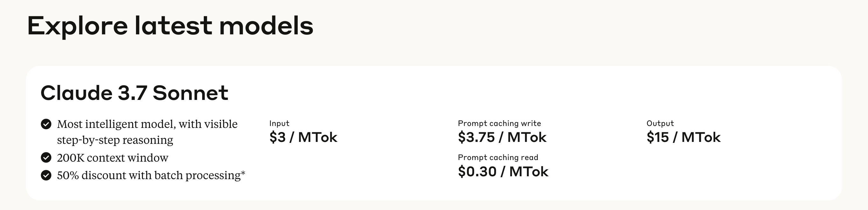Click the checkmark icon beside 50% discount
Viewport: 868px width, 210px height.
click(46, 175)
